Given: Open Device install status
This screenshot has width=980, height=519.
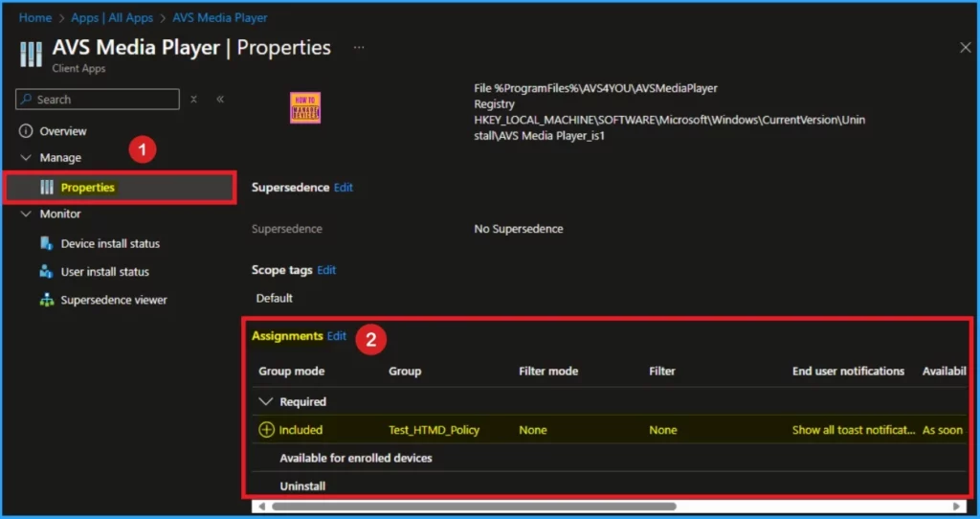Looking at the screenshot, I should 111,243.
